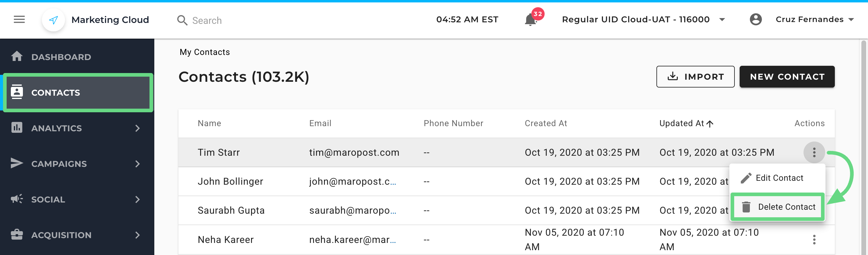Expand the Campaigns sidebar section
Image resolution: width=868 pixels, height=255 pixels.
137,164
